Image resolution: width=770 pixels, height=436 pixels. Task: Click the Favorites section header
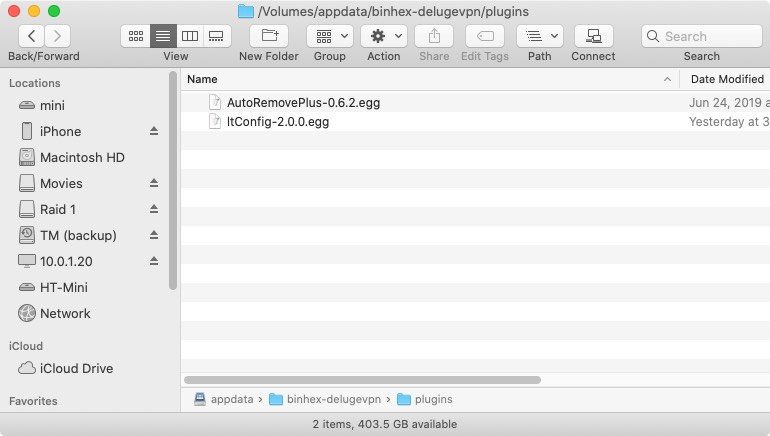pos(33,401)
